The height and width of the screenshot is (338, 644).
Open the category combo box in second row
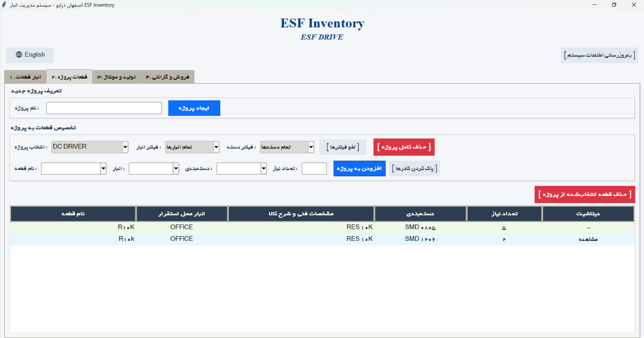(x=242, y=168)
